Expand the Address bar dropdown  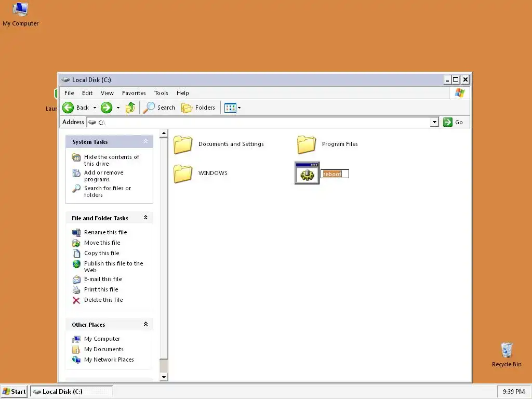point(434,122)
